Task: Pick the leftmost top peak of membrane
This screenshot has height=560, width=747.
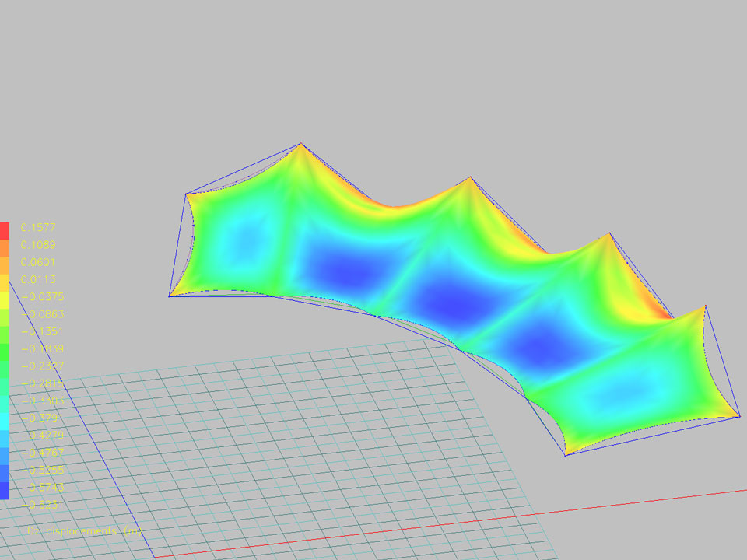Action: coord(301,144)
